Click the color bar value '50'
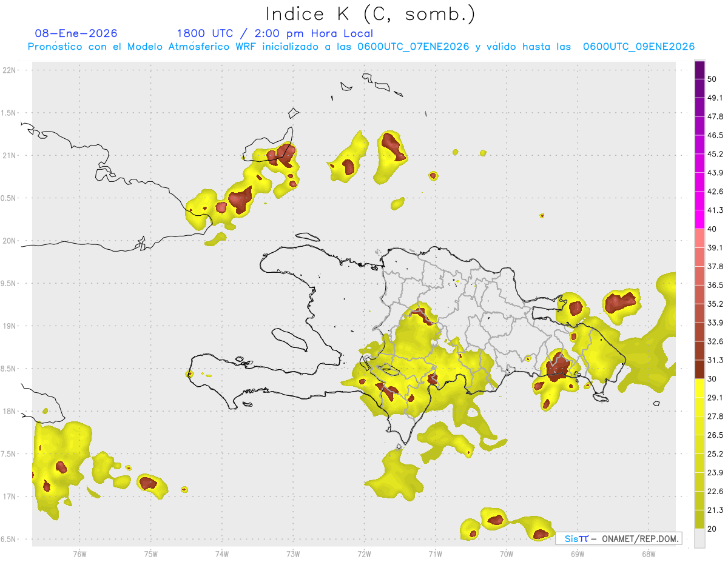728x562 pixels. coord(712,79)
